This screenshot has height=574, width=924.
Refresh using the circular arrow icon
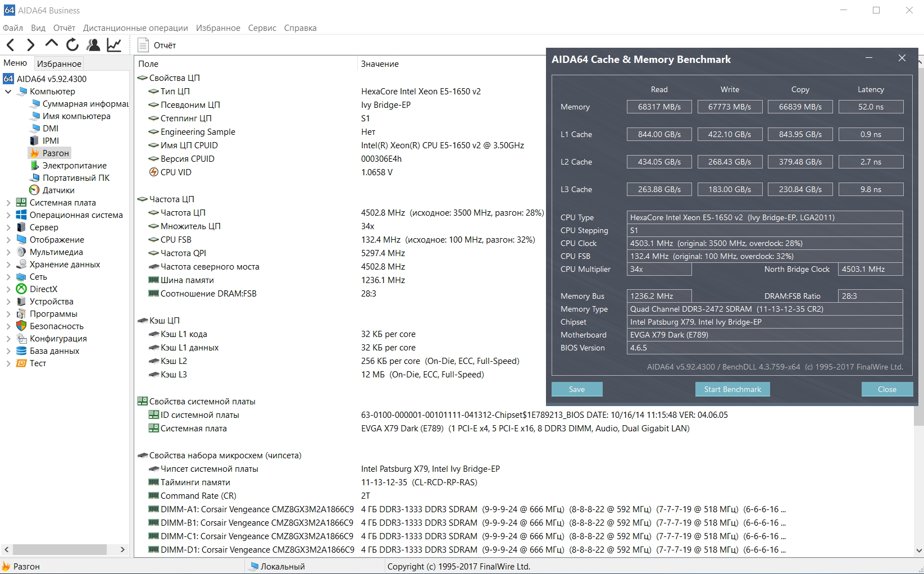point(72,45)
